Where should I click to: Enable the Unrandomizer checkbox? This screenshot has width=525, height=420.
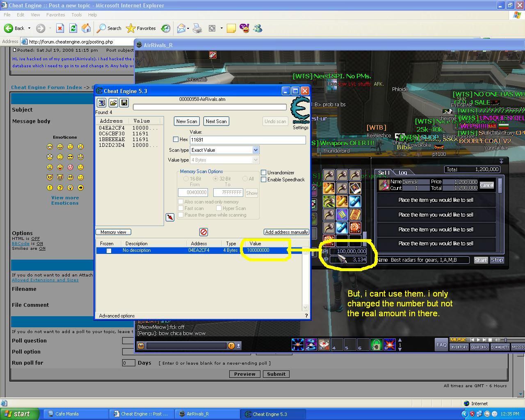click(264, 173)
